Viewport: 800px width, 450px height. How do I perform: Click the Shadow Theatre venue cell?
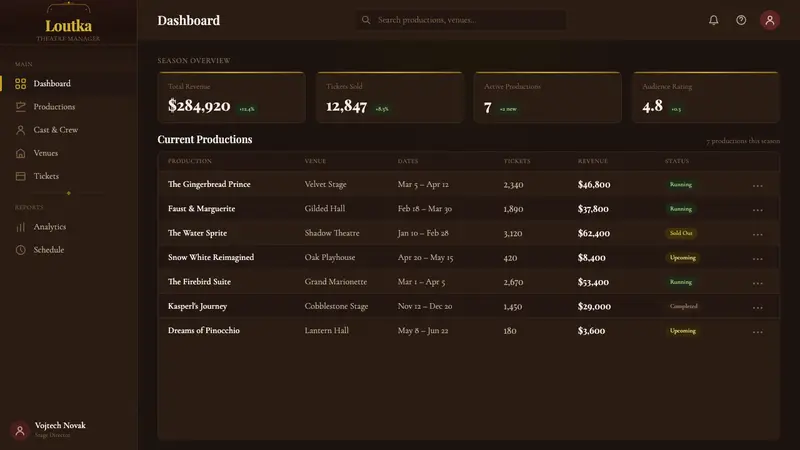pyautogui.click(x=332, y=233)
